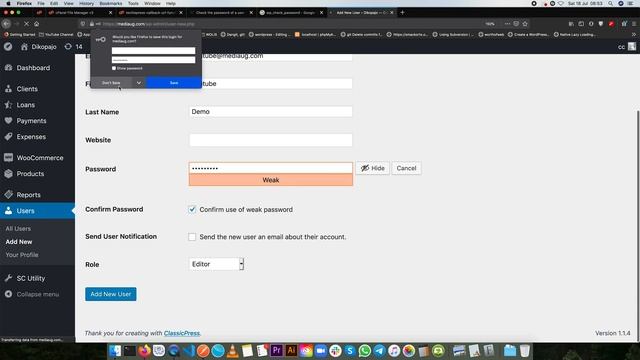Check Send the new user an email
640x360 pixels.
[192, 237]
